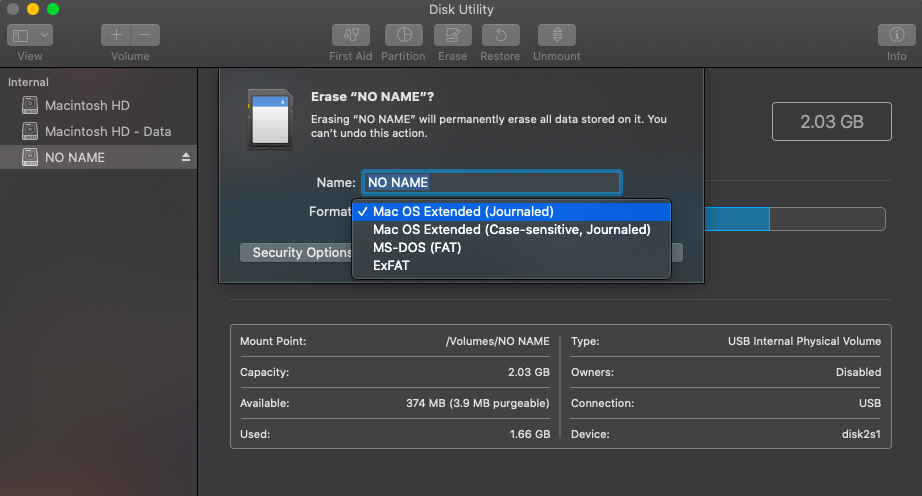Viewport: 922px width, 496px height.
Task: Open the Info inspector icon
Action: pos(896,35)
